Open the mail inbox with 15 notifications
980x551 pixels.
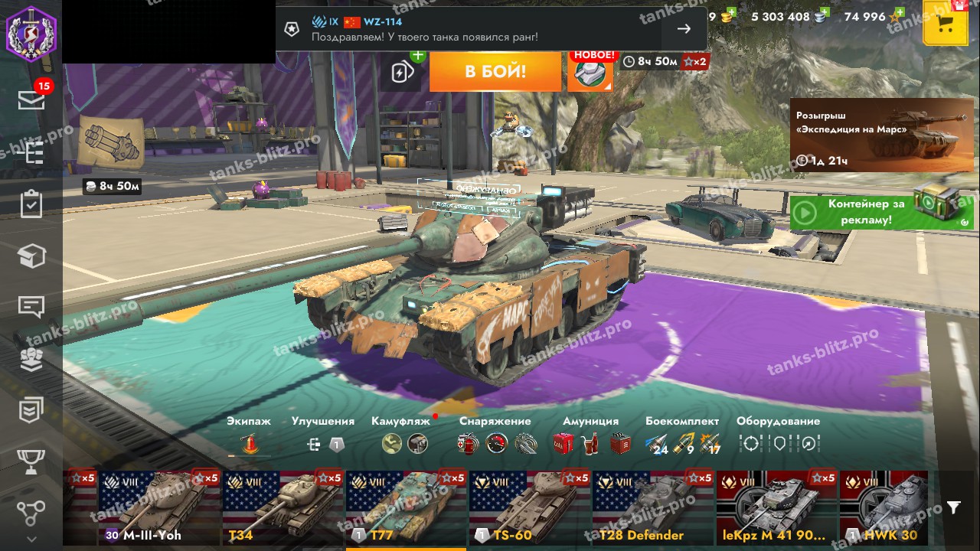(x=31, y=99)
